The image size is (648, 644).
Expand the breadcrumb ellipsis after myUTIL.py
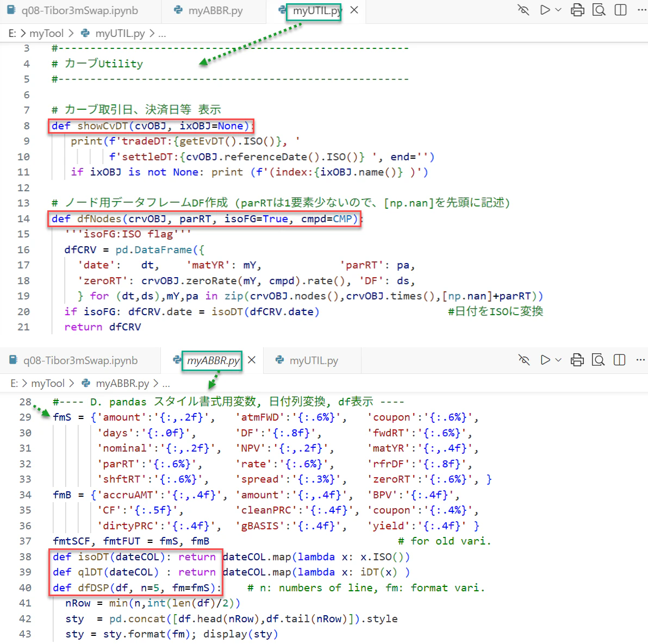pos(162,34)
